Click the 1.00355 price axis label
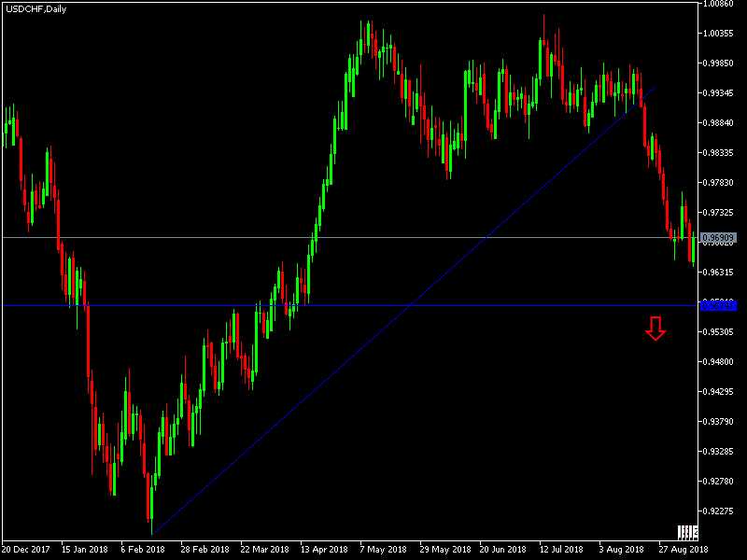747x560 pixels. 718,33
